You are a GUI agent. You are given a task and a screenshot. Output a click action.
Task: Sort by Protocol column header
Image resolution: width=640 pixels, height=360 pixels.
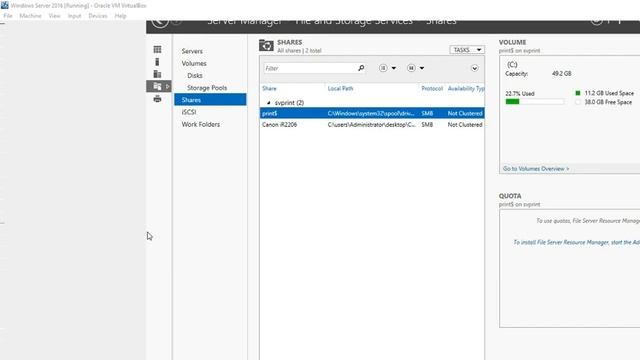[x=432, y=88]
